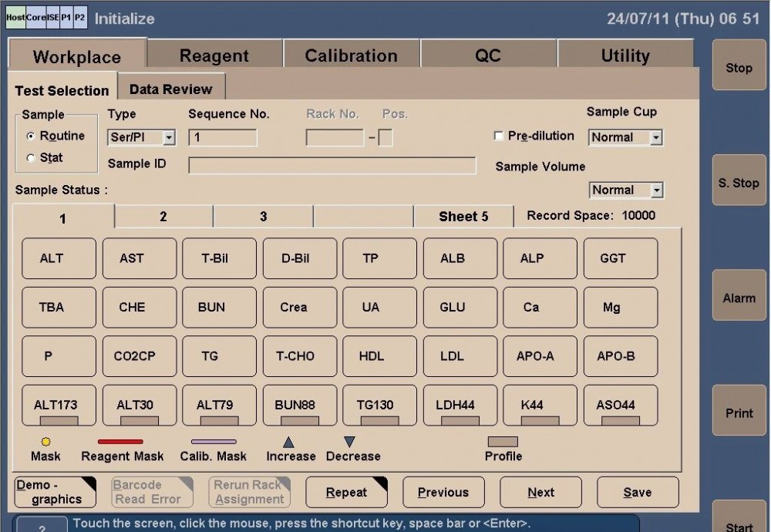
Task: Toggle the Crea test selection
Action: [300, 308]
